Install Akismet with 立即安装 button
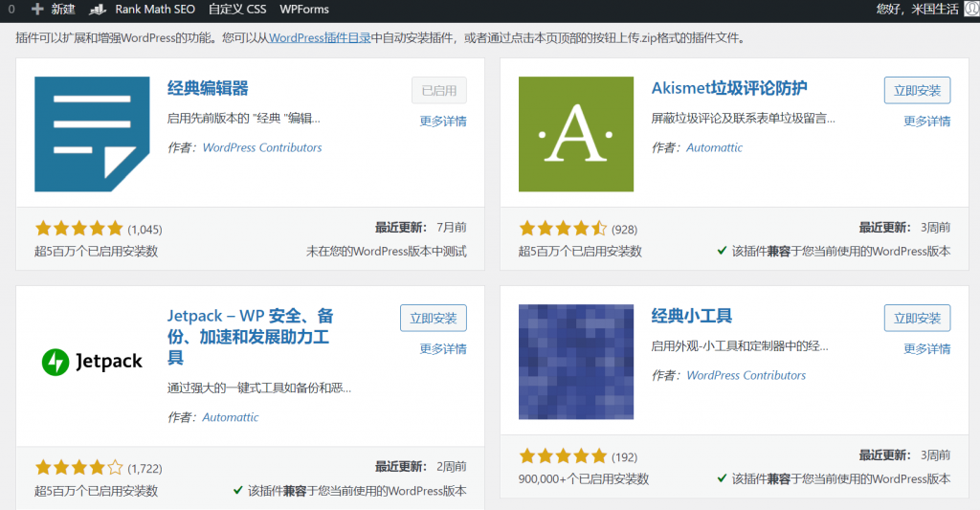980x510 pixels. coord(918,91)
